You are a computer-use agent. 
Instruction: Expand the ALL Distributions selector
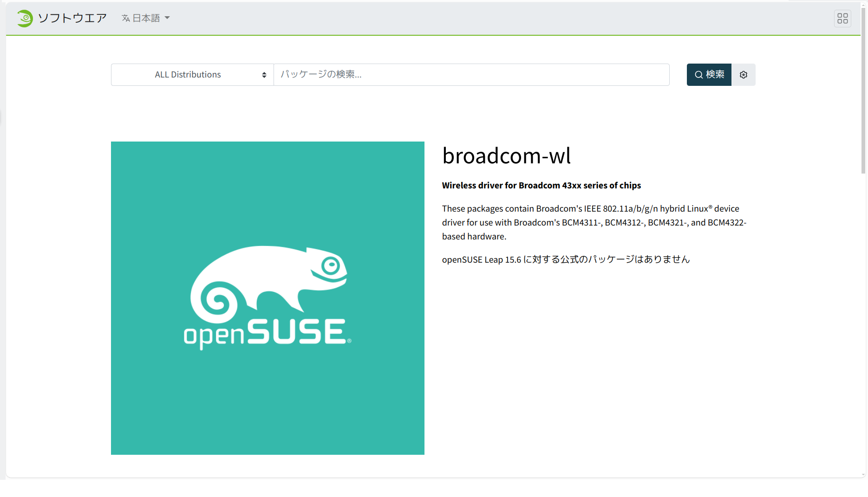click(x=192, y=75)
